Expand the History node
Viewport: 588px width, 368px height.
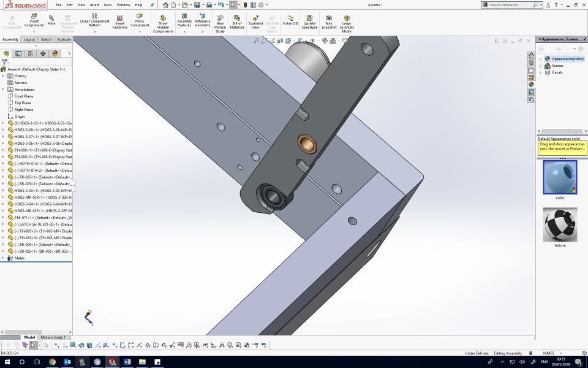click(x=3, y=76)
